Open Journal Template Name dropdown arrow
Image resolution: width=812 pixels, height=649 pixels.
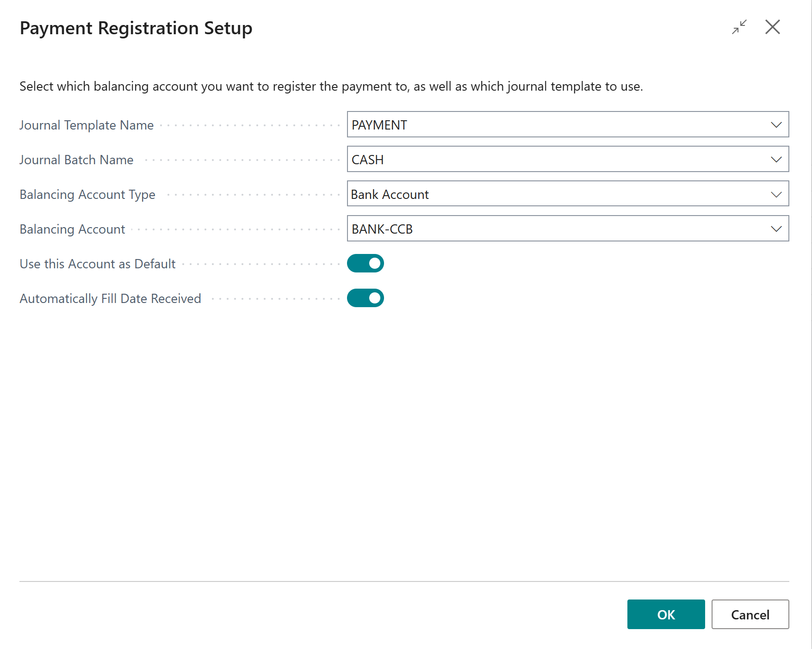[776, 125]
